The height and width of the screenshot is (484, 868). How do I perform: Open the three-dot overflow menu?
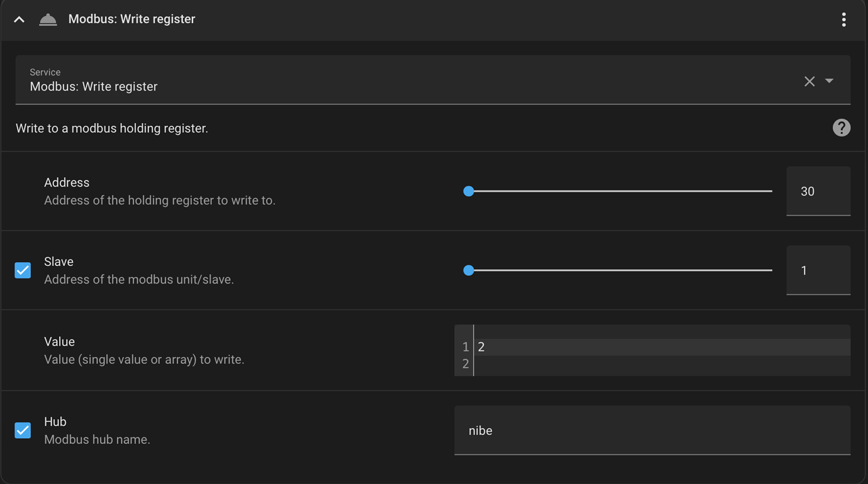pyautogui.click(x=843, y=19)
